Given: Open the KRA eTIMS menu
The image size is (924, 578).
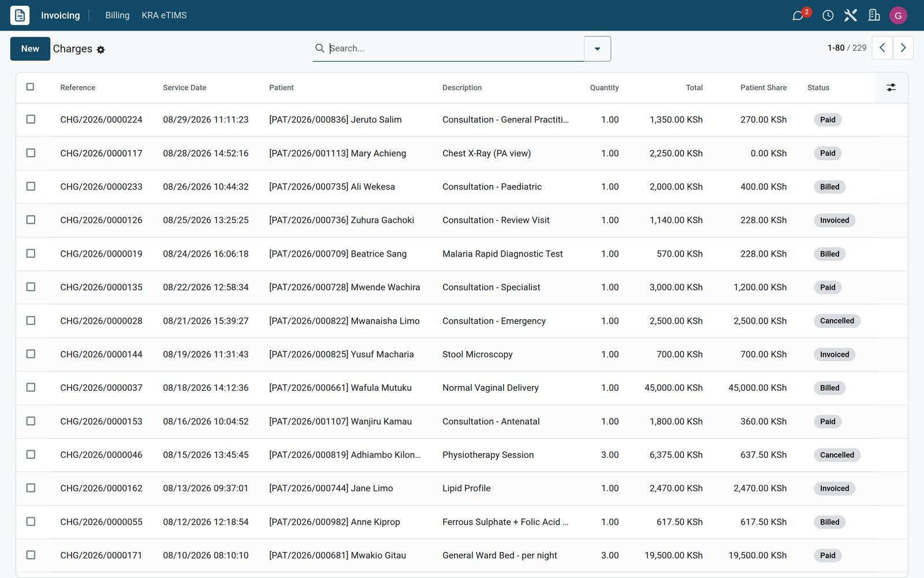Looking at the screenshot, I should [x=164, y=16].
